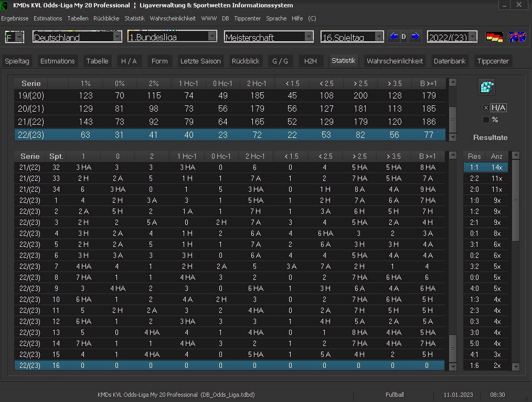This screenshot has width=532, height=402.
Task: Switch to the Estimations tab
Action: 57,61
